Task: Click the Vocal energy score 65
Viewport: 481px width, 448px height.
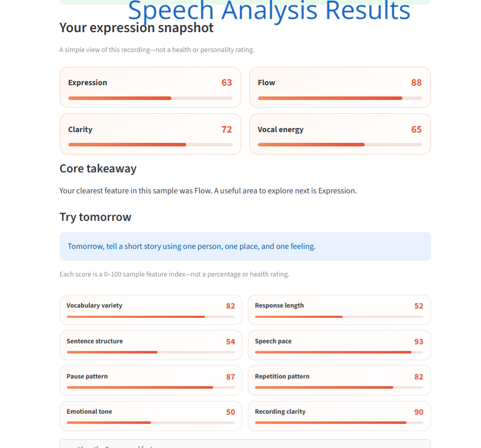Action: pyautogui.click(x=416, y=130)
